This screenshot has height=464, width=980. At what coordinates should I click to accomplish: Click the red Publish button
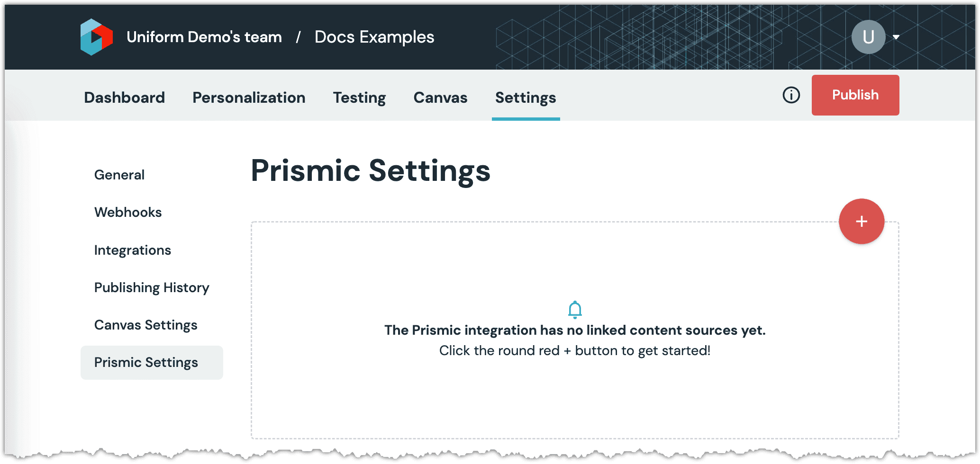coord(855,95)
